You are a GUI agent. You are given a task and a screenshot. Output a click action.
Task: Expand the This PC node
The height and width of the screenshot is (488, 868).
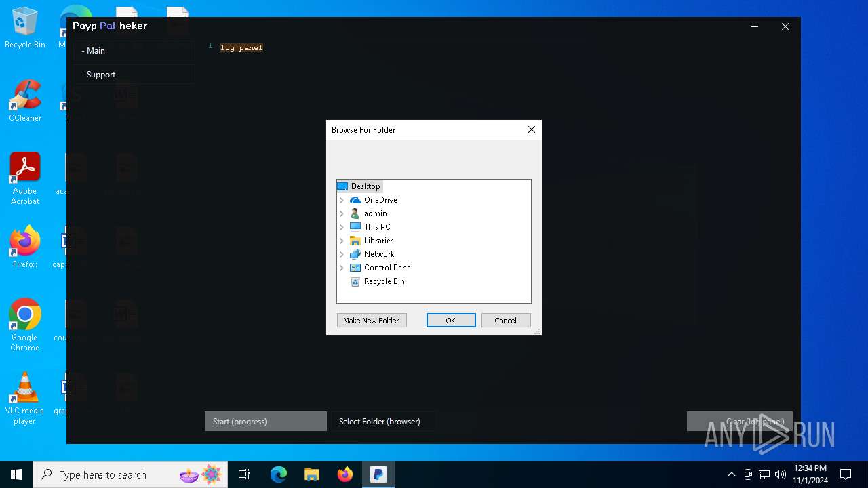click(x=342, y=227)
